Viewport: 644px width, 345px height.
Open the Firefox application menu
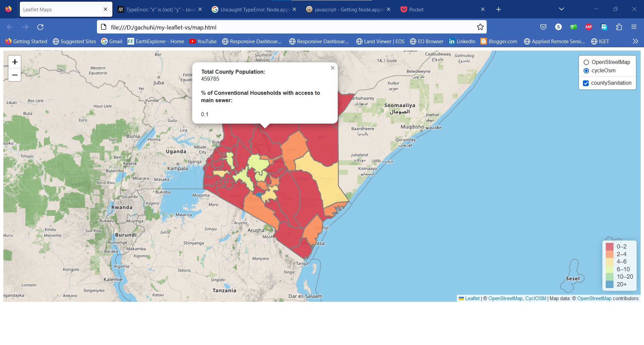click(x=634, y=27)
